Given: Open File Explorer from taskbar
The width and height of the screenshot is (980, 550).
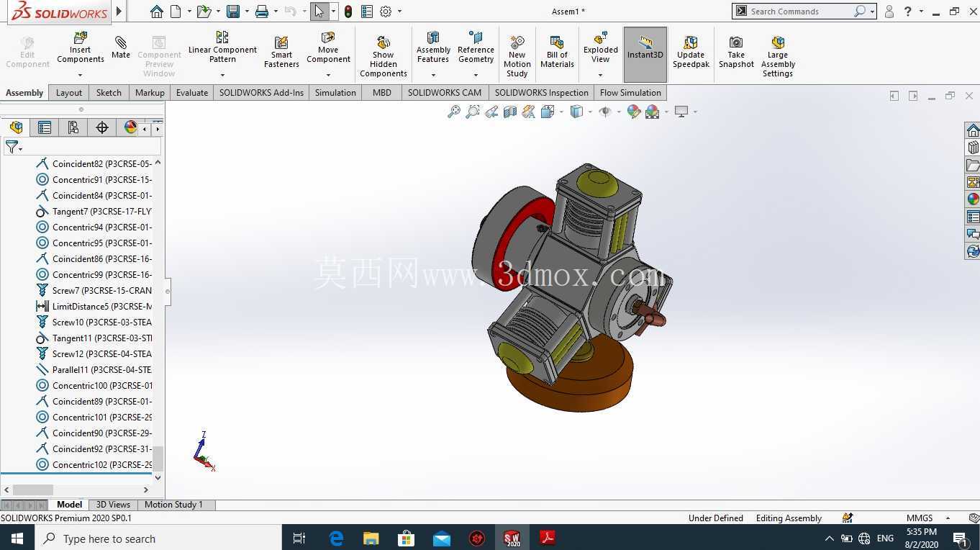Looking at the screenshot, I should pyautogui.click(x=371, y=538).
